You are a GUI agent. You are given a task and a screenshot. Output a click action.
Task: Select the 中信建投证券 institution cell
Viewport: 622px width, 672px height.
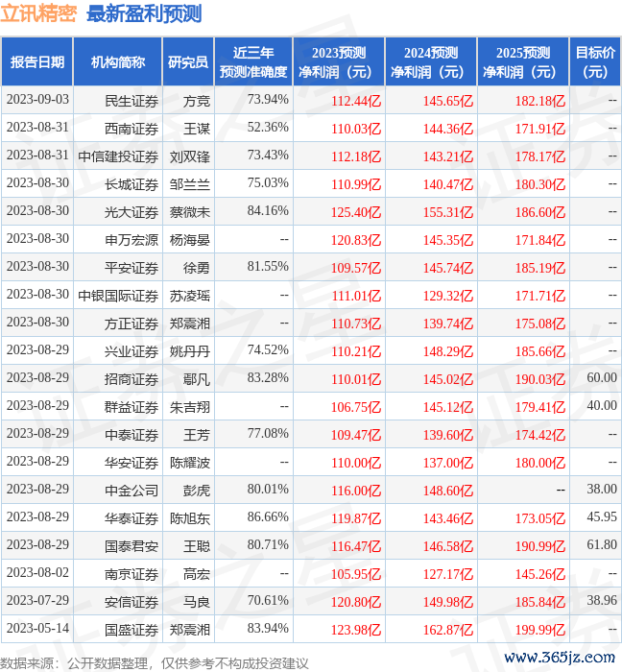pyautogui.click(x=118, y=156)
